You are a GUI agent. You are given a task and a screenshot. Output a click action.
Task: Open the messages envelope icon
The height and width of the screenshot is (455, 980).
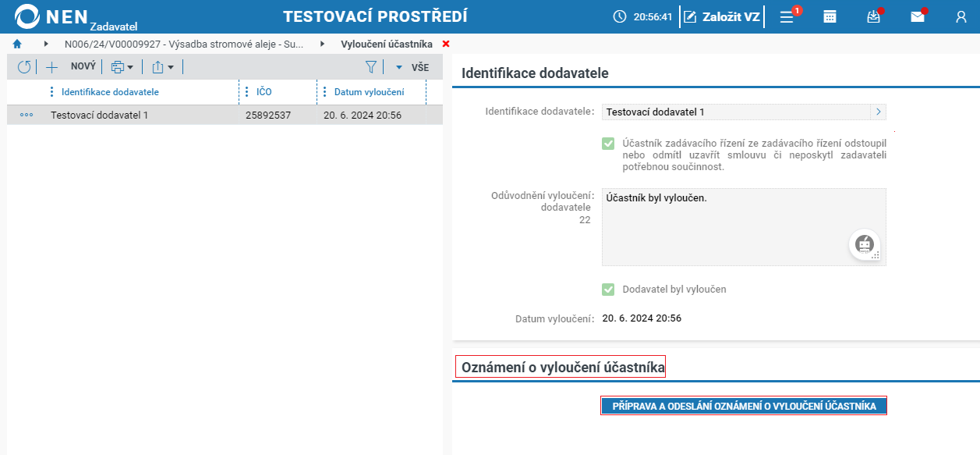tap(917, 16)
